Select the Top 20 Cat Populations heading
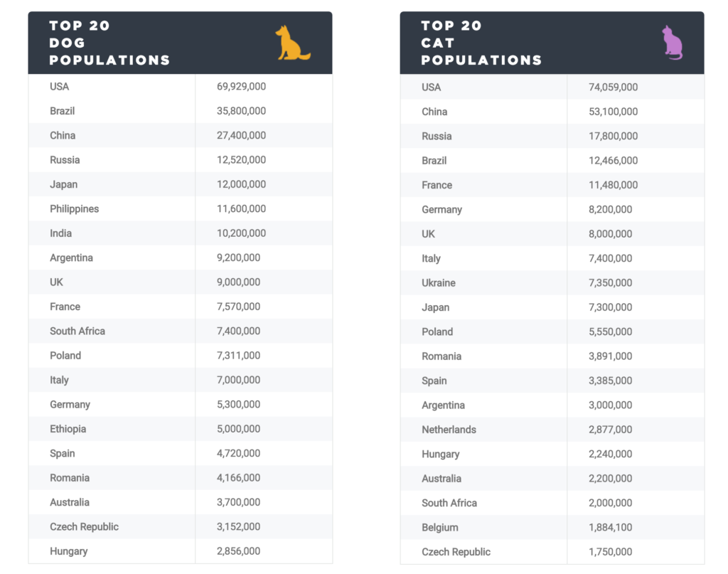728x574 pixels. coord(481,43)
